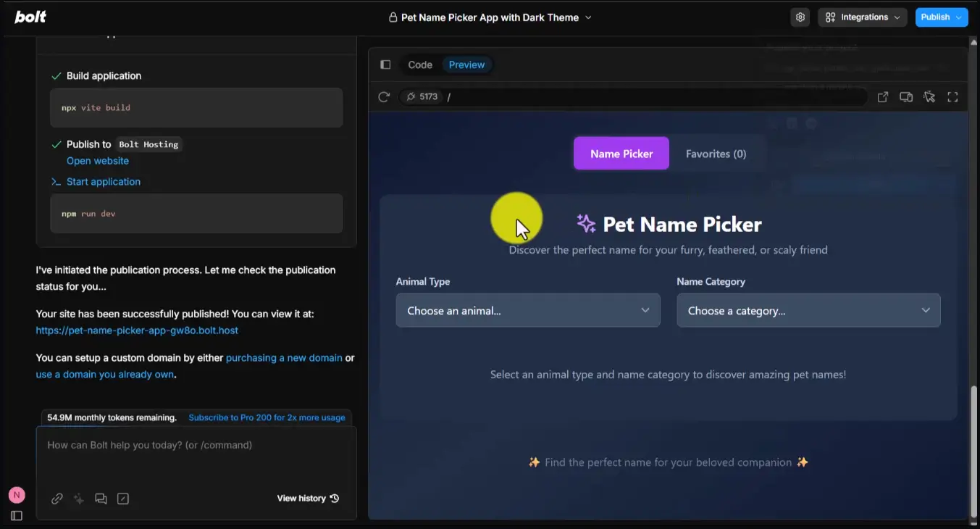Toggle the bottom-left sidebar icon
This screenshot has width=980, height=529.
pyautogui.click(x=17, y=516)
